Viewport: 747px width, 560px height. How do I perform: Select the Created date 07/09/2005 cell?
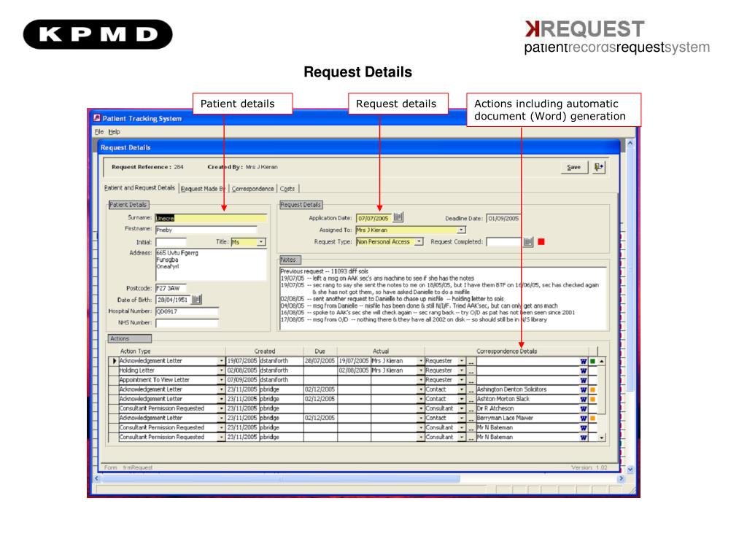click(242, 380)
